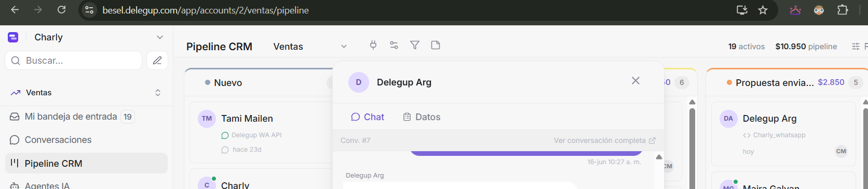Click the compose pencil icon beside search
This screenshot has width=868, height=189.
(157, 61)
